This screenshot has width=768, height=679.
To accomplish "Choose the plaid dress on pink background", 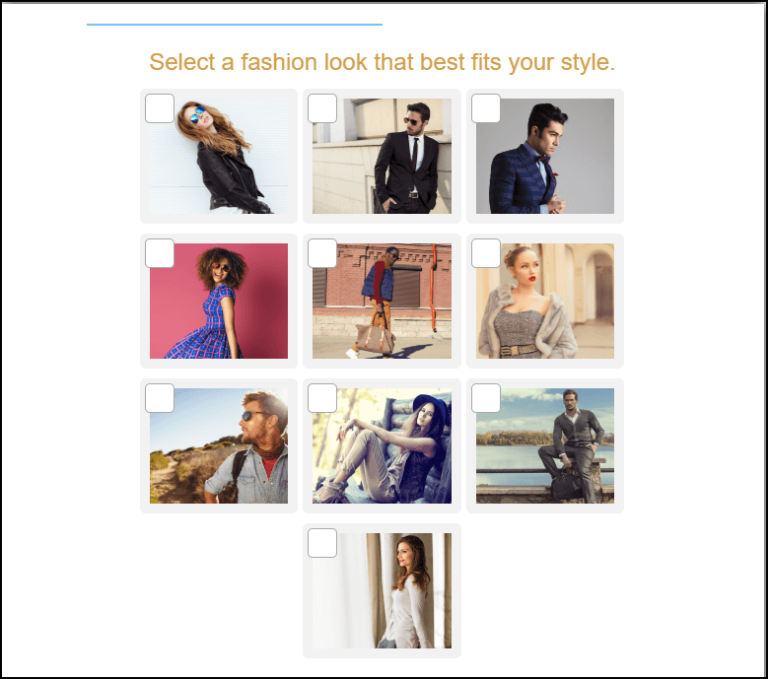I will pyautogui.click(x=219, y=301).
